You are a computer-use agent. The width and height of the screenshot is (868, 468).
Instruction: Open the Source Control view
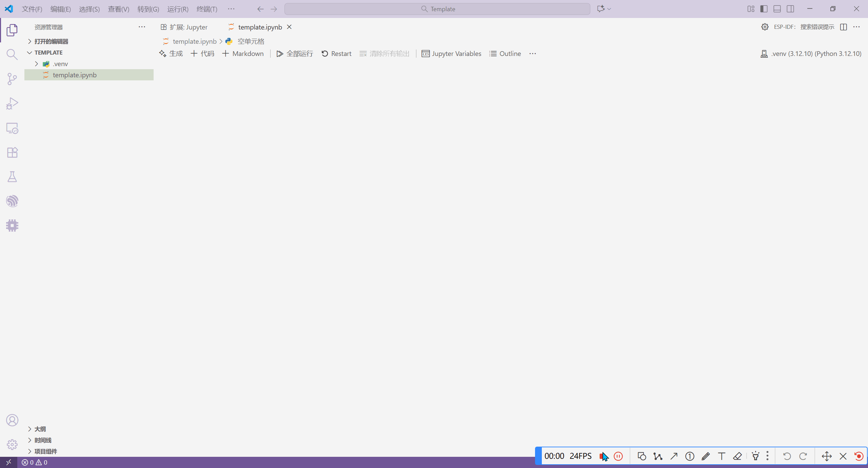tap(12, 79)
